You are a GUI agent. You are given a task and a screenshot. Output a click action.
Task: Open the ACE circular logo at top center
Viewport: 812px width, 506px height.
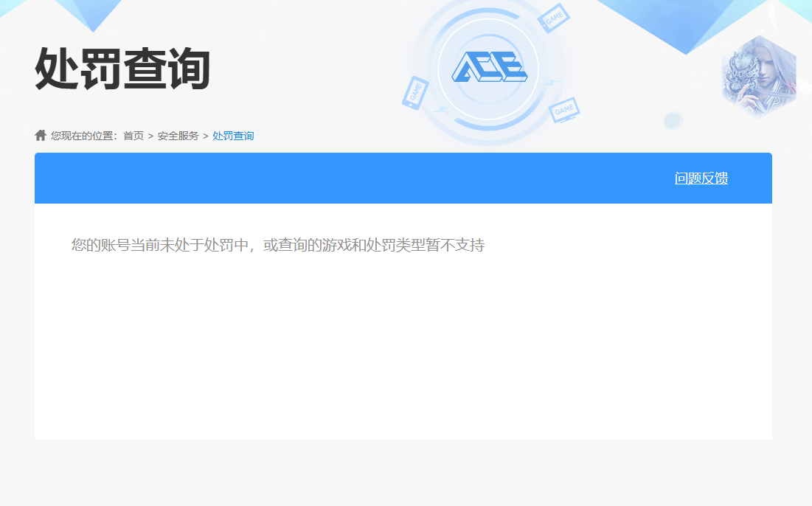click(490, 68)
